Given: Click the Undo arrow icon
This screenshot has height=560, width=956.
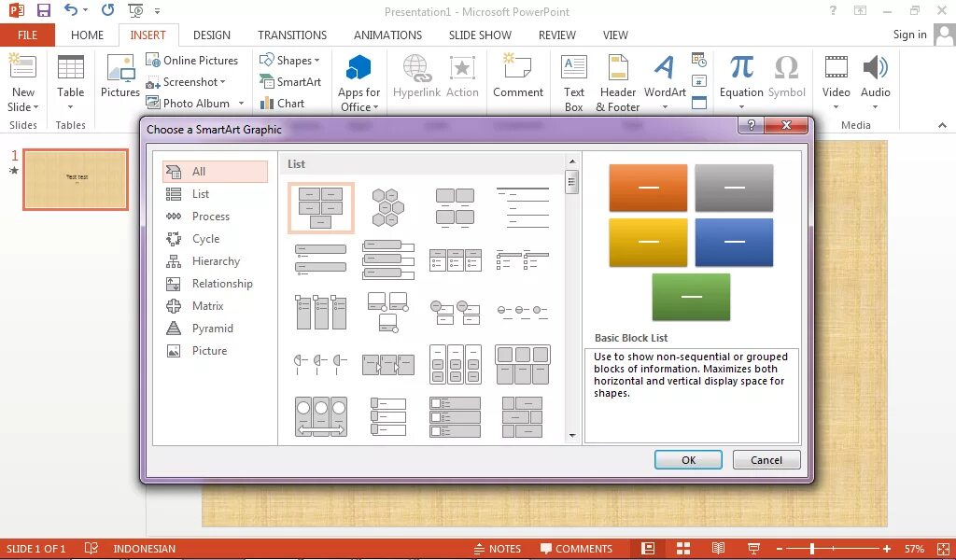Looking at the screenshot, I should 71,9.
